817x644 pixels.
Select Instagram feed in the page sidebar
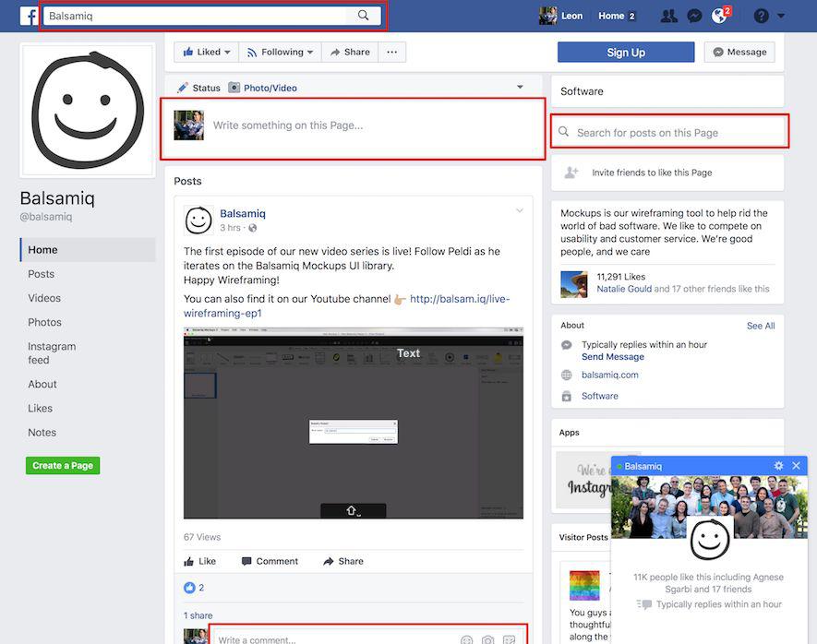coord(52,353)
